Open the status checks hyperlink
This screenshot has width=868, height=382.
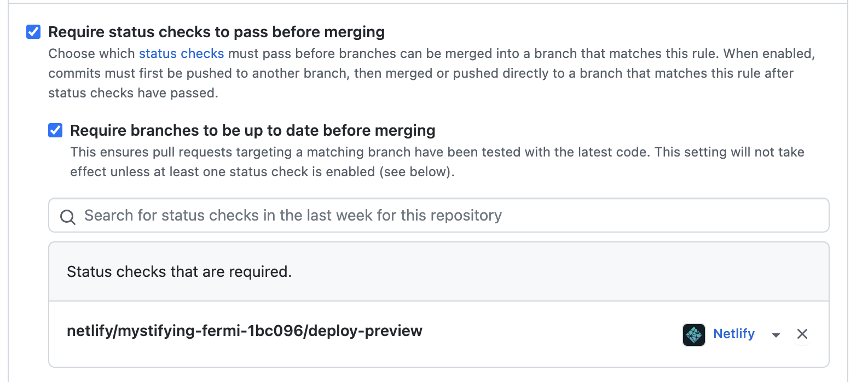pyautogui.click(x=181, y=53)
